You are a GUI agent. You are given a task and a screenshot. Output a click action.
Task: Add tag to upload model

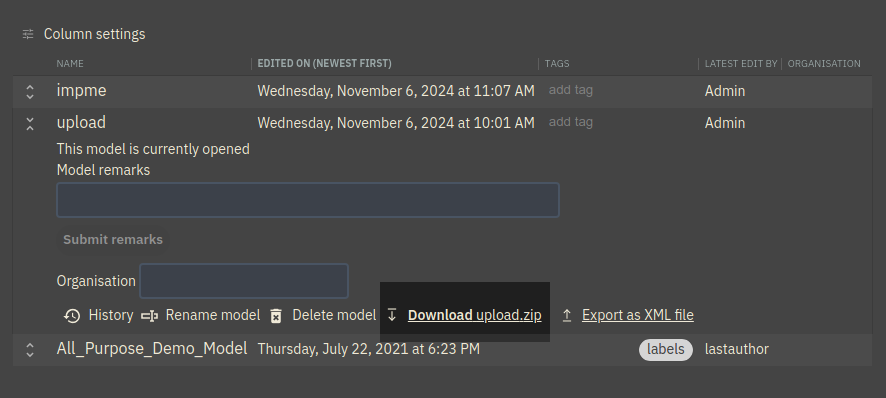pos(571,122)
